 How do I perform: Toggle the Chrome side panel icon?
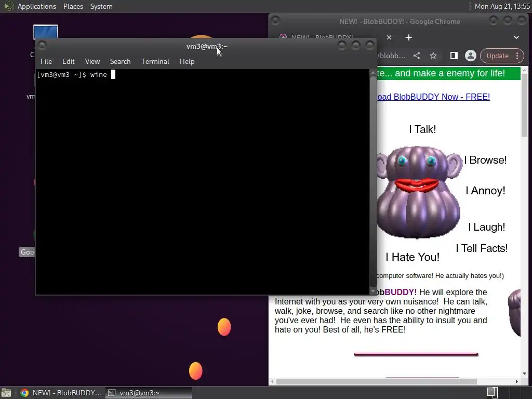point(454,56)
